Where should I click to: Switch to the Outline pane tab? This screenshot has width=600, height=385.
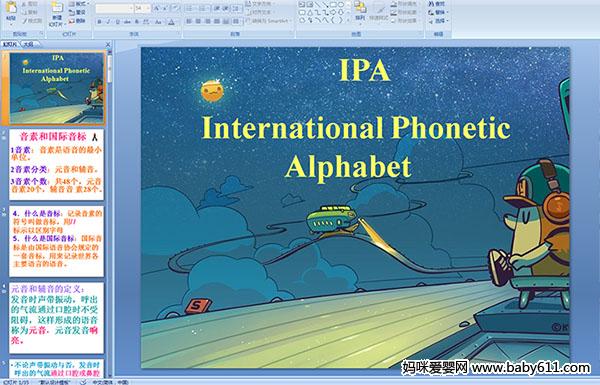[28, 44]
